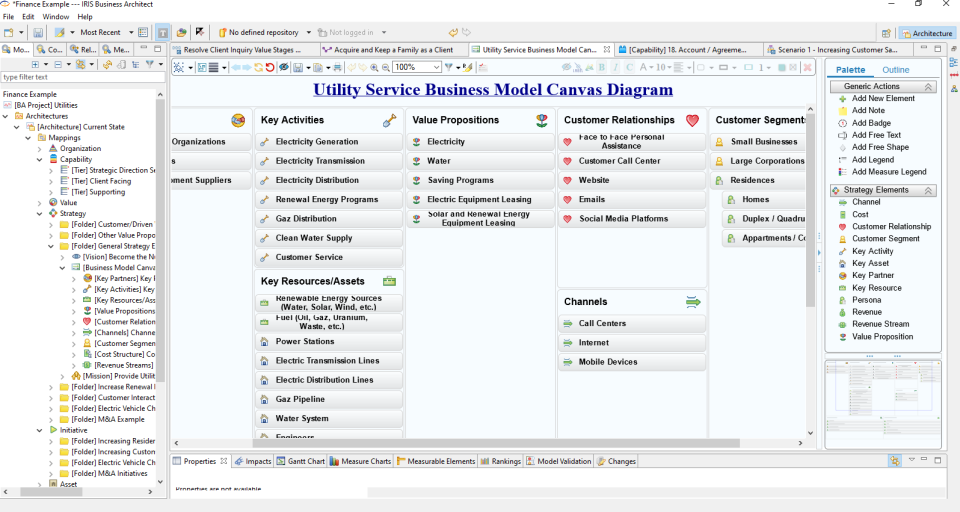The width and height of the screenshot is (960, 512).
Task: Collapse the Strategy tree node
Action: pos(40,214)
